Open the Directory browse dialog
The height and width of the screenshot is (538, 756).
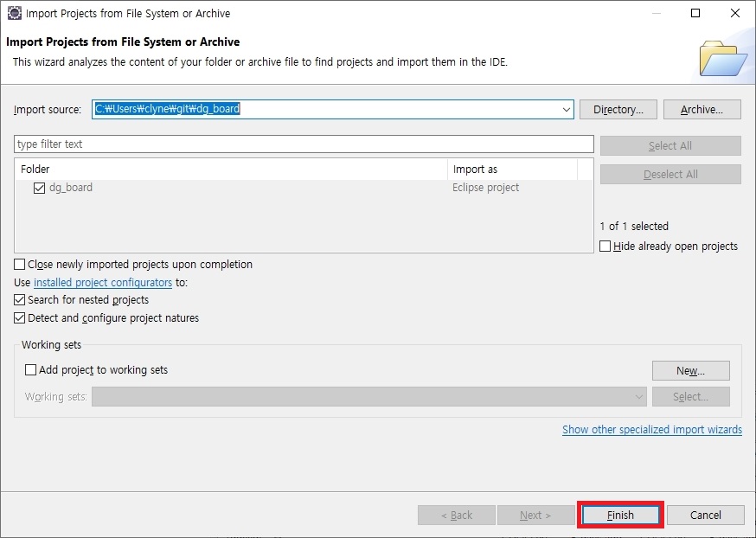coord(618,110)
